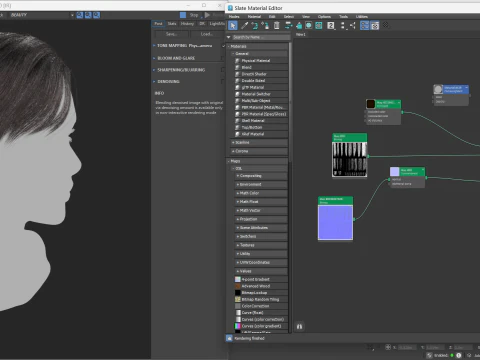The width and height of the screenshot is (480, 360).
Task: Click Lay Out Children icon
Action: (x=352, y=25)
